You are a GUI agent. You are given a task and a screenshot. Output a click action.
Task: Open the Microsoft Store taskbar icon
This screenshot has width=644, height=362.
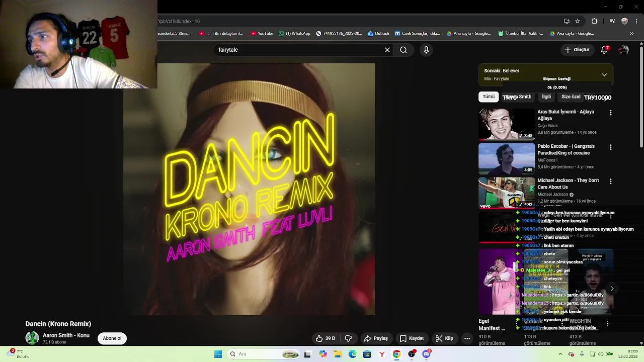coord(367,354)
